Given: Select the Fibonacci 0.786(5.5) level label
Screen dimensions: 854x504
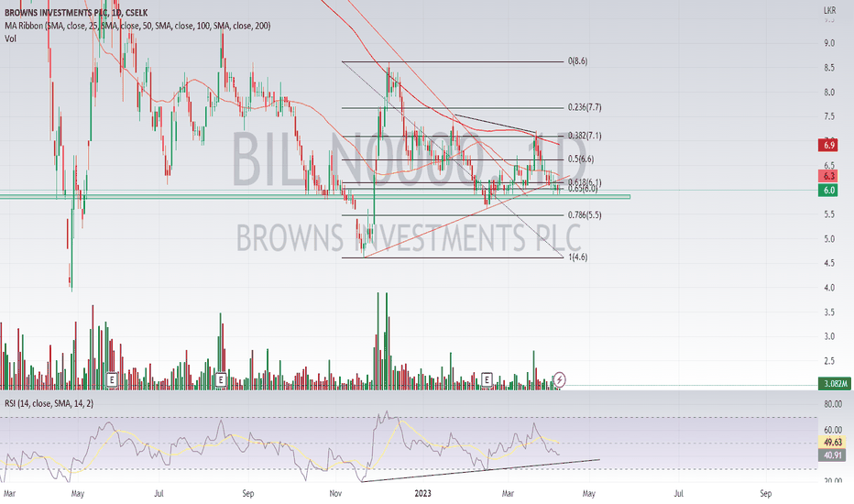Looking at the screenshot, I should pos(585,215).
